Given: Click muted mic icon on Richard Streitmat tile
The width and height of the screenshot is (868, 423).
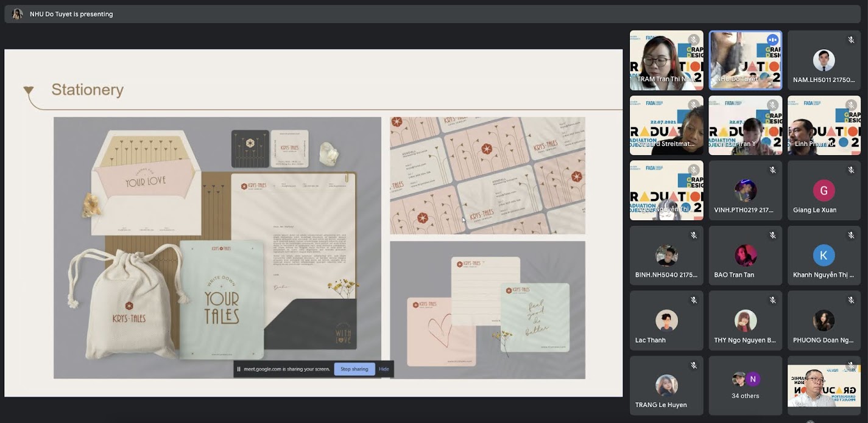Looking at the screenshot, I should pos(693,105).
